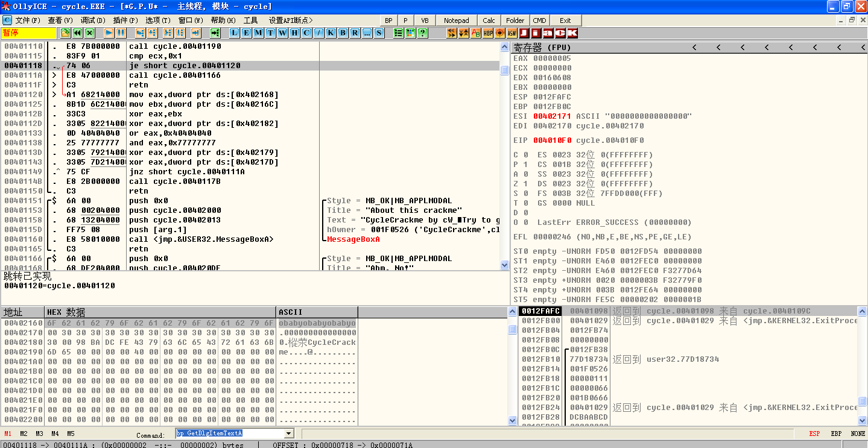Open the 选项(T) menu
Viewport: 868px width, 448px height.
pos(158,21)
